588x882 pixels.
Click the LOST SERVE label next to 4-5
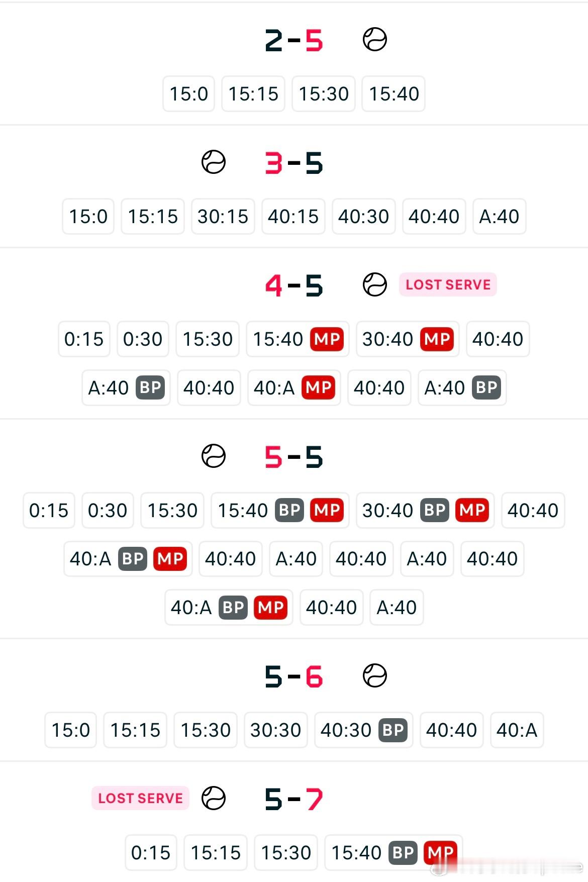[448, 284]
